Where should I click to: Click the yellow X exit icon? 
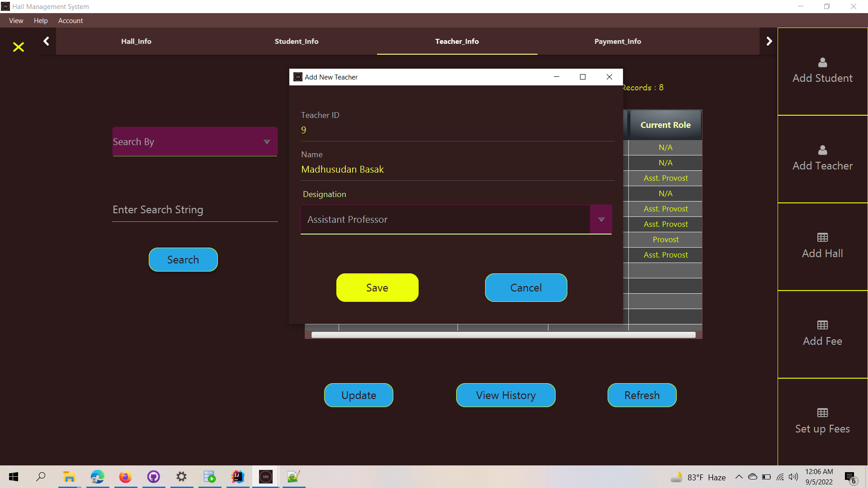click(x=18, y=47)
